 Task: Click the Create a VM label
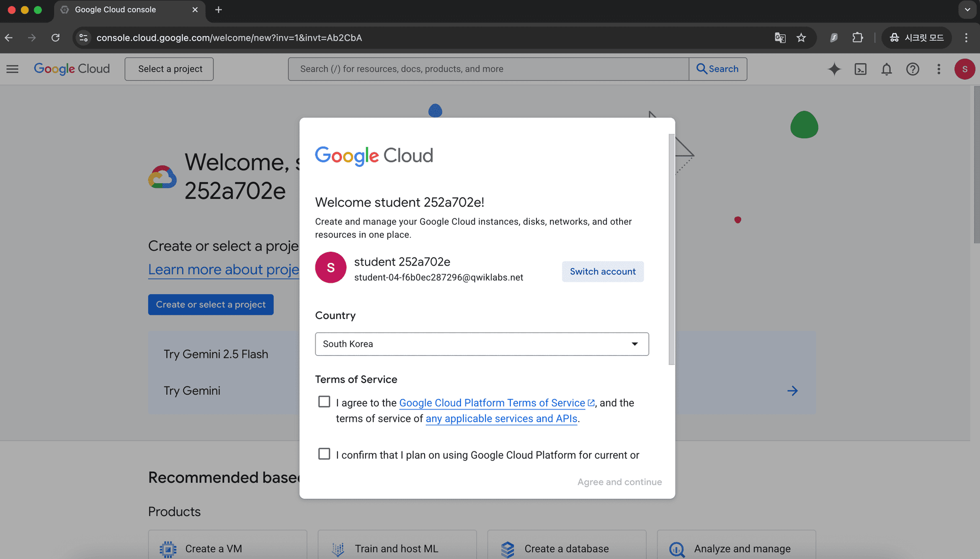[213, 549]
